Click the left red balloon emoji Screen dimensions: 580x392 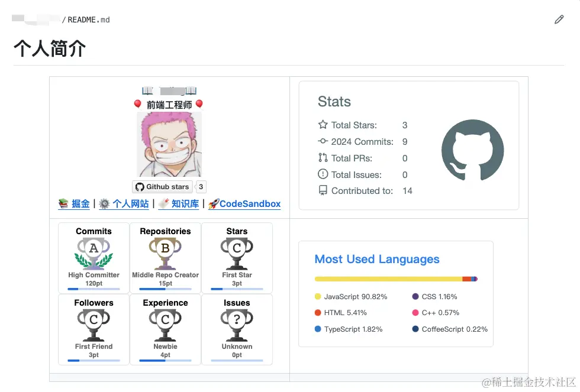137,104
